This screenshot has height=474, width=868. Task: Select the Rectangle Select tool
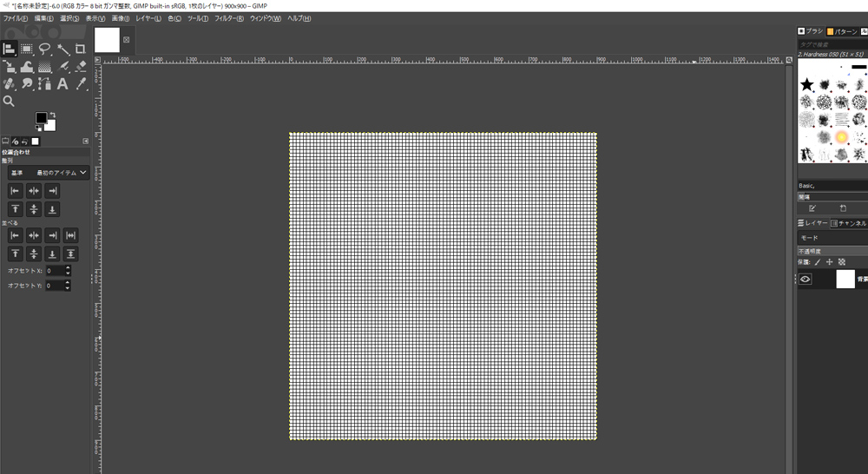tap(27, 49)
